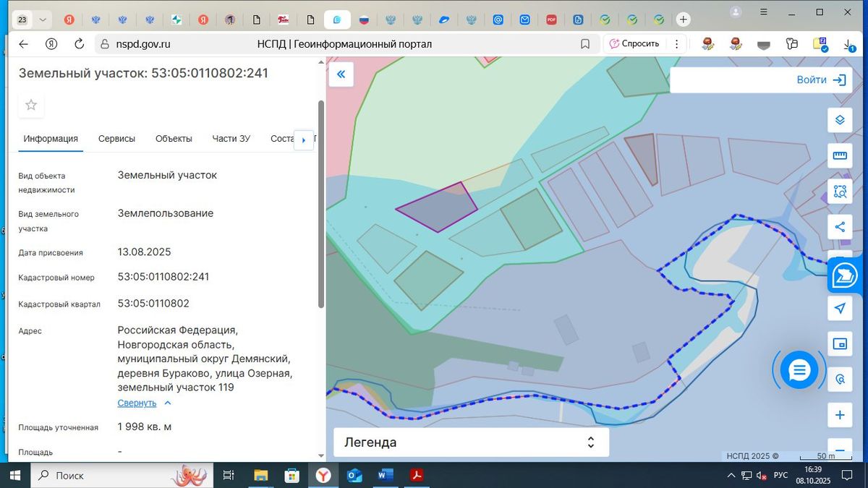Viewport: 868px width, 488px height.
Task: Click the map rotate/compass tool
Action: point(840,379)
